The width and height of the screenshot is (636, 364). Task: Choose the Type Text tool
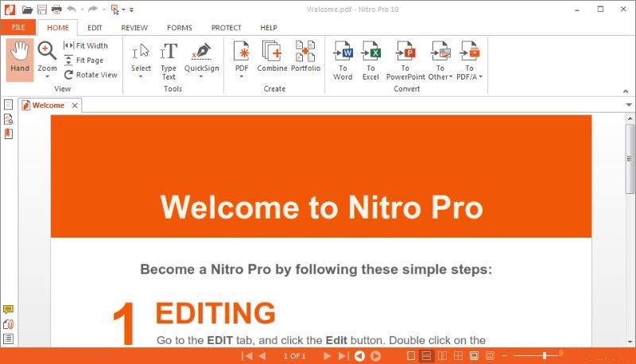(x=169, y=61)
